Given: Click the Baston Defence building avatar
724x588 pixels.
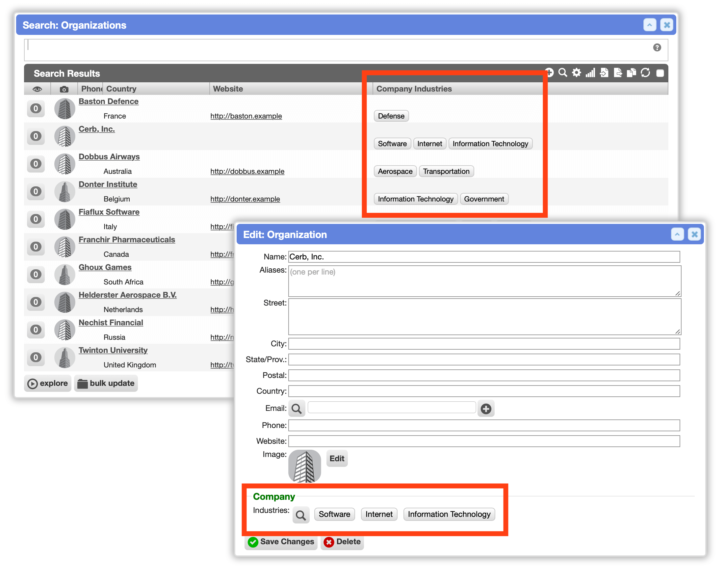Looking at the screenshot, I should pyautogui.click(x=65, y=109).
